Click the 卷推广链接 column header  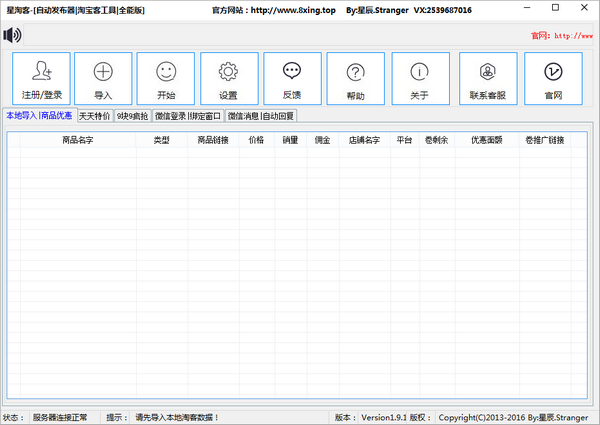[545, 140]
